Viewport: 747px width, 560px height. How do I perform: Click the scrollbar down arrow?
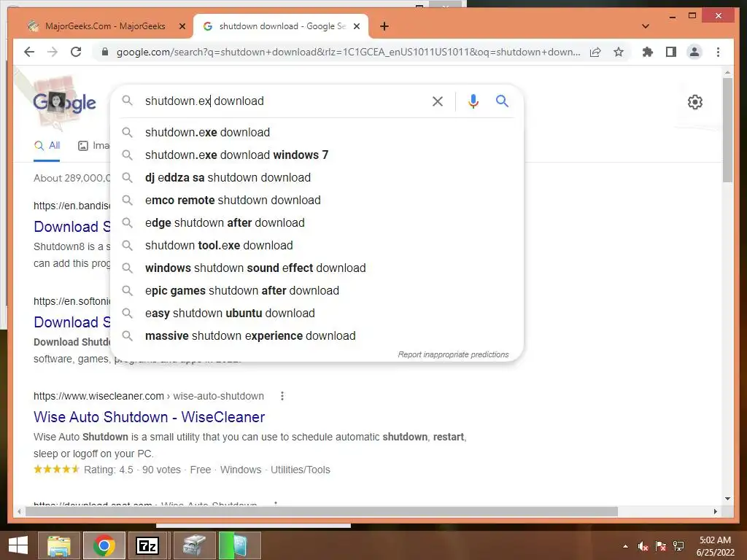click(x=727, y=499)
